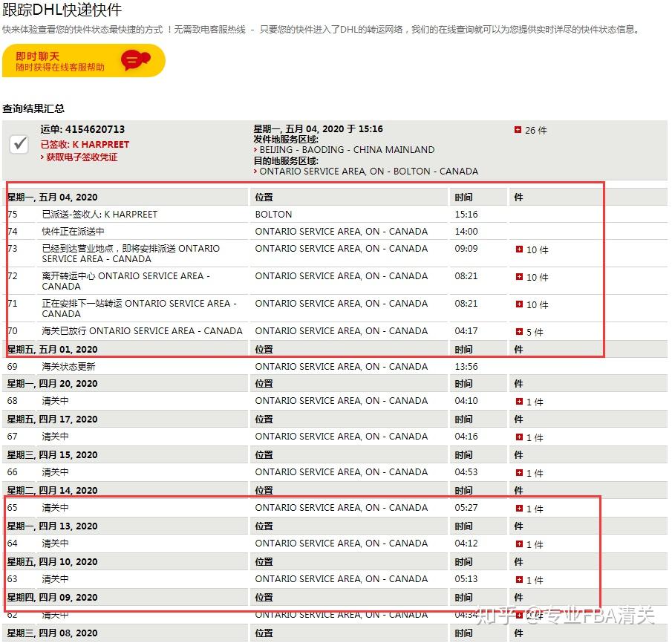Expand 5 件 for row 70 customs released
The height and width of the screenshot is (643, 672).
519,331
